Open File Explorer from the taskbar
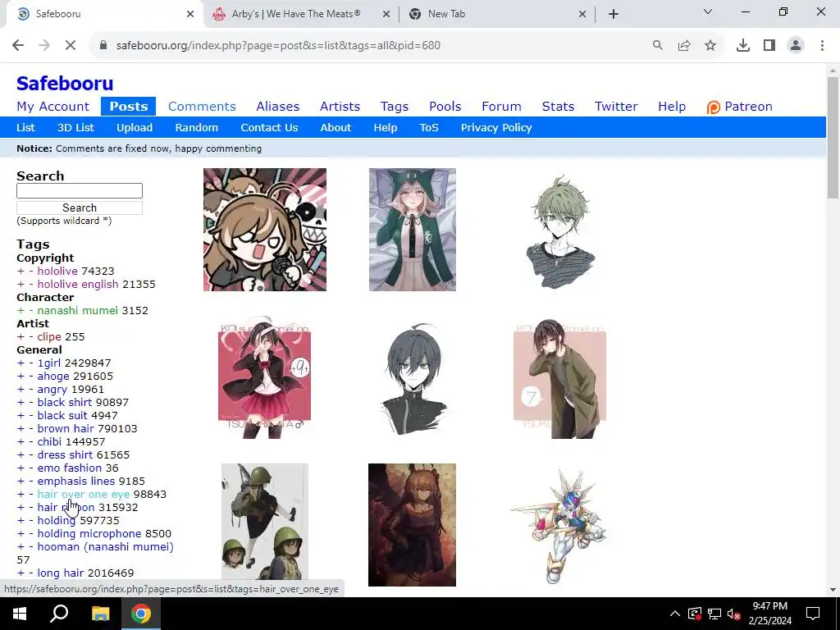This screenshot has height=630, width=840. 100,614
